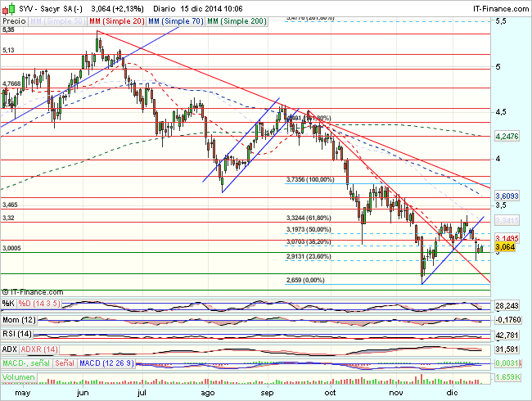Click the dic month marker on time axis

[453, 393]
